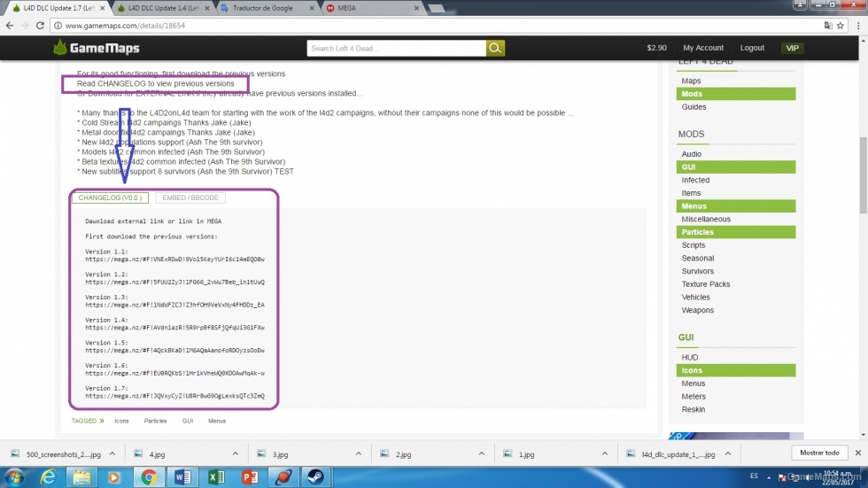
Task: Click the Menus tag below the changelog
Action: point(217,421)
